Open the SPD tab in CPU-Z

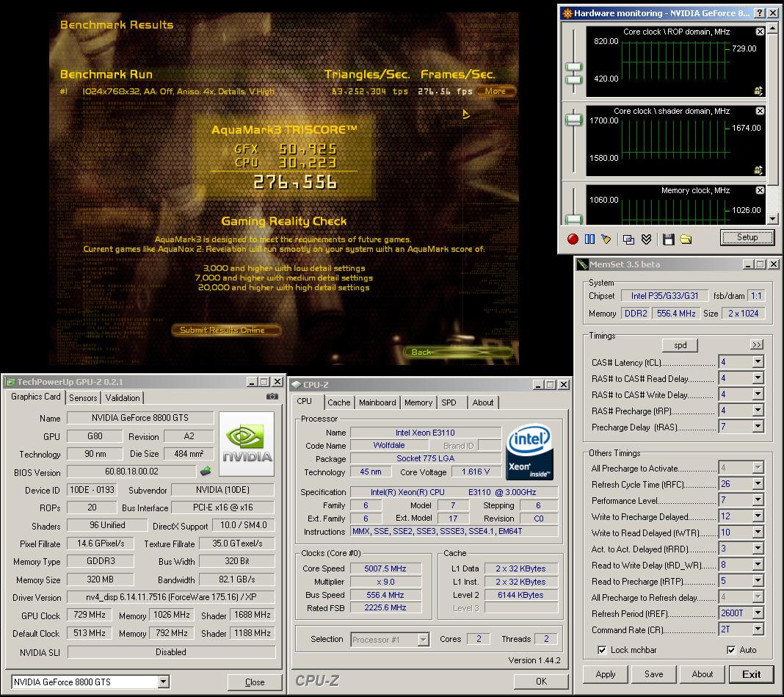pos(449,402)
